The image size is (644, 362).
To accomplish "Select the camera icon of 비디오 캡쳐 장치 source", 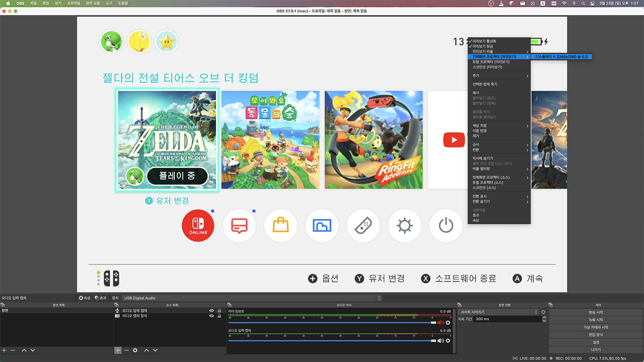I will [117, 316].
